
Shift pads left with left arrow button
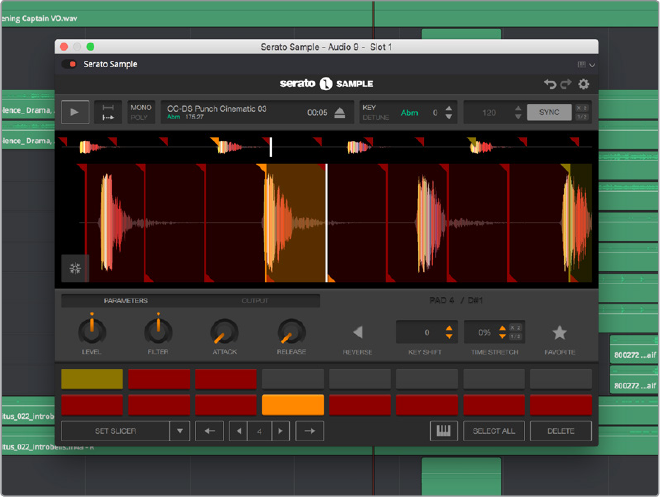[x=209, y=431]
